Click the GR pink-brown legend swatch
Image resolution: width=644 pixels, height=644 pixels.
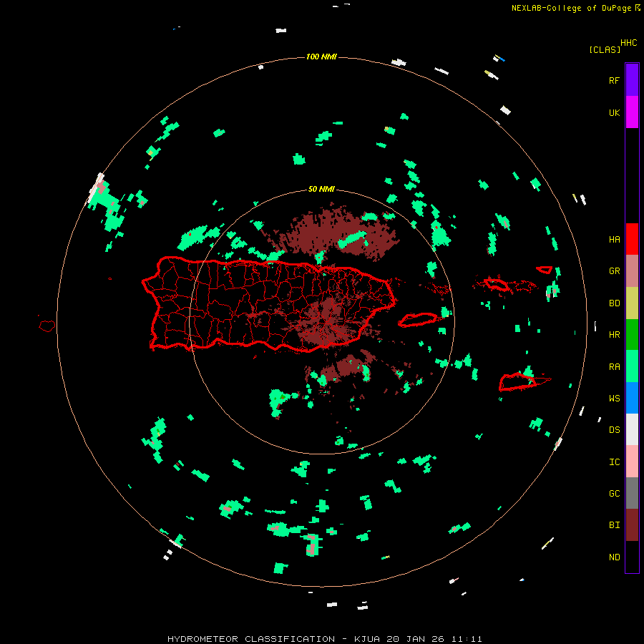(x=632, y=271)
